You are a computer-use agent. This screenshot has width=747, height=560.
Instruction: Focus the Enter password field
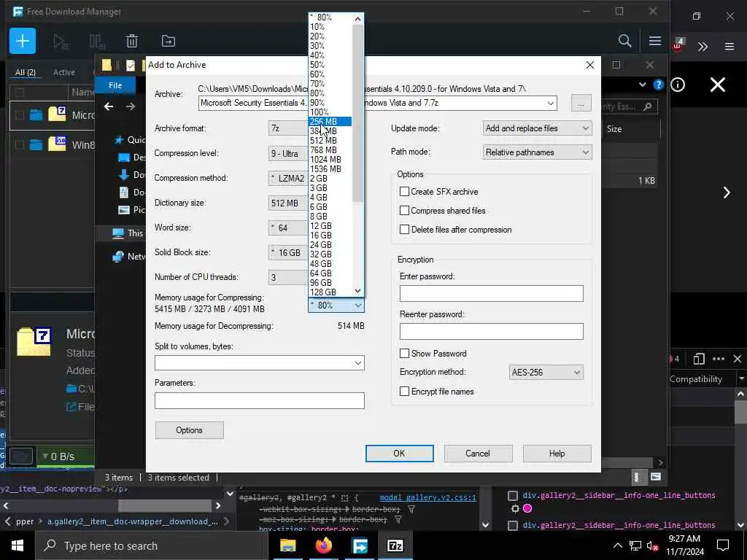[491, 293]
